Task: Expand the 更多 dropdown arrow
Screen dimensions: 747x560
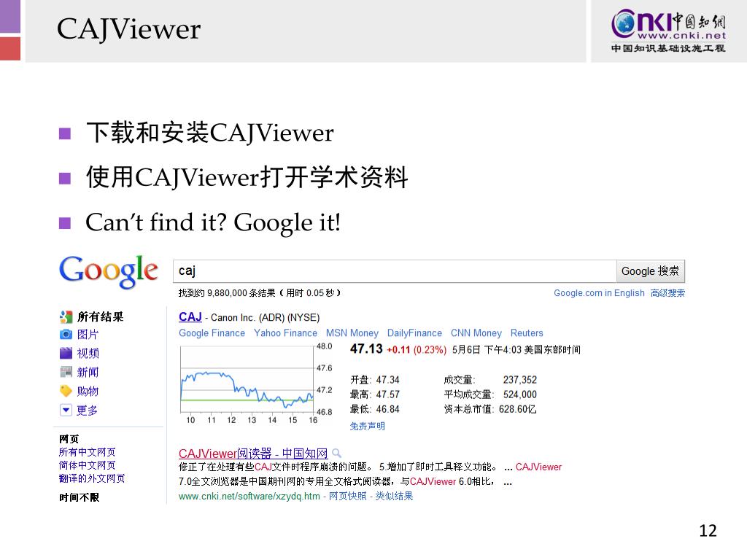Action: tap(66, 410)
